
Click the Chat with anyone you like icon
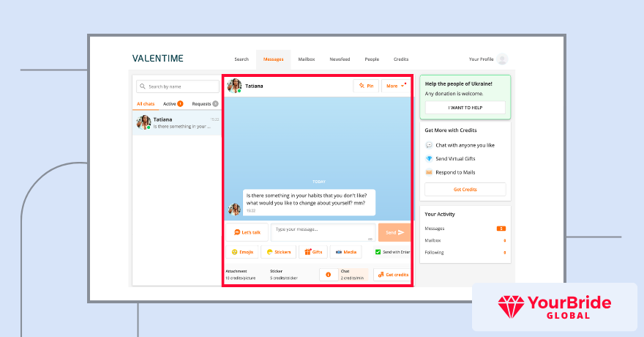[429, 145]
